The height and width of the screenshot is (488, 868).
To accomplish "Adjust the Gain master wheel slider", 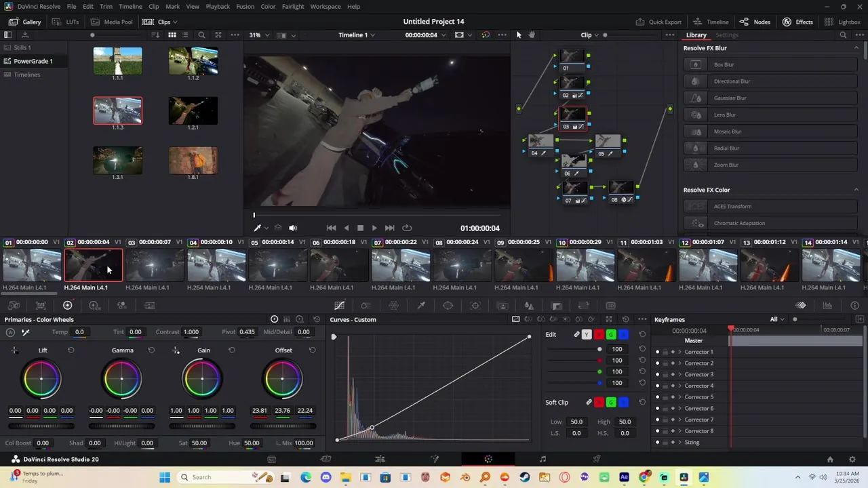I will 202,426.
